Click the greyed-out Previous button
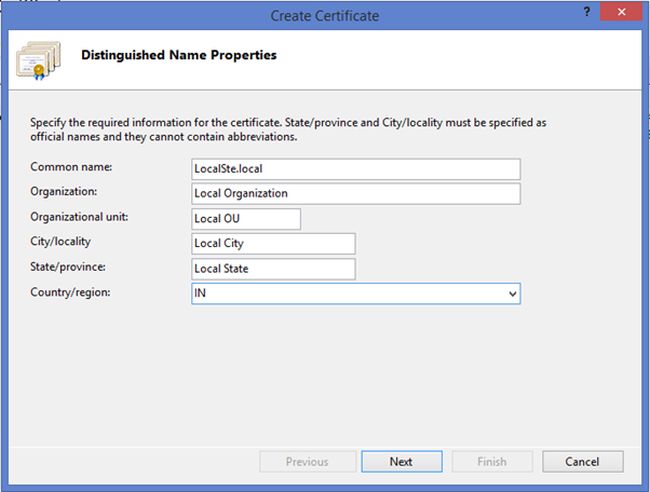This screenshot has height=492, width=650. tap(307, 462)
